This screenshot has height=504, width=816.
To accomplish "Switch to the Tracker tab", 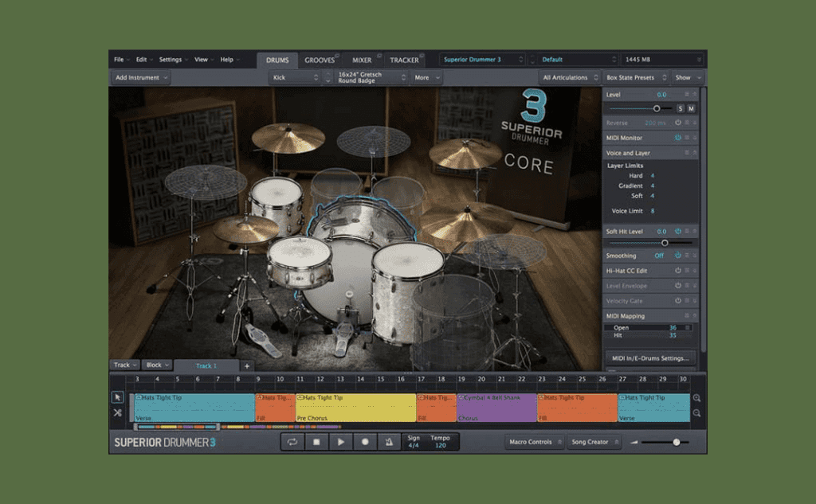I will coord(404,60).
